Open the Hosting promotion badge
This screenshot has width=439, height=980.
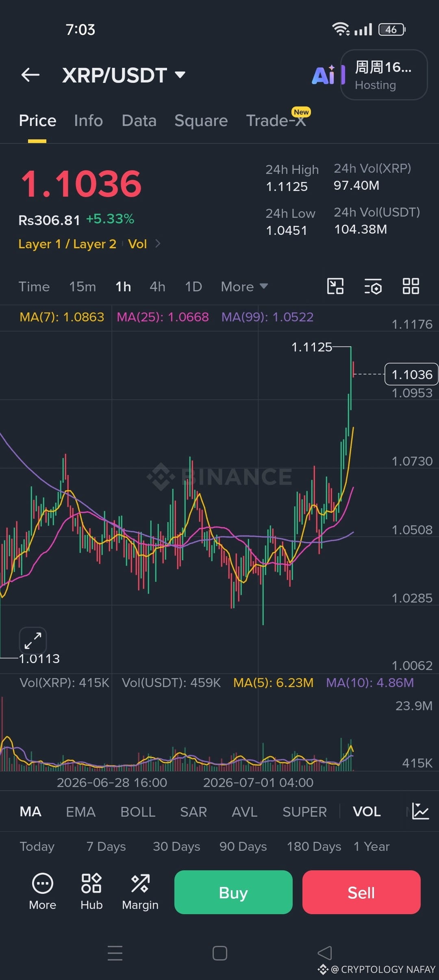click(384, 75)
